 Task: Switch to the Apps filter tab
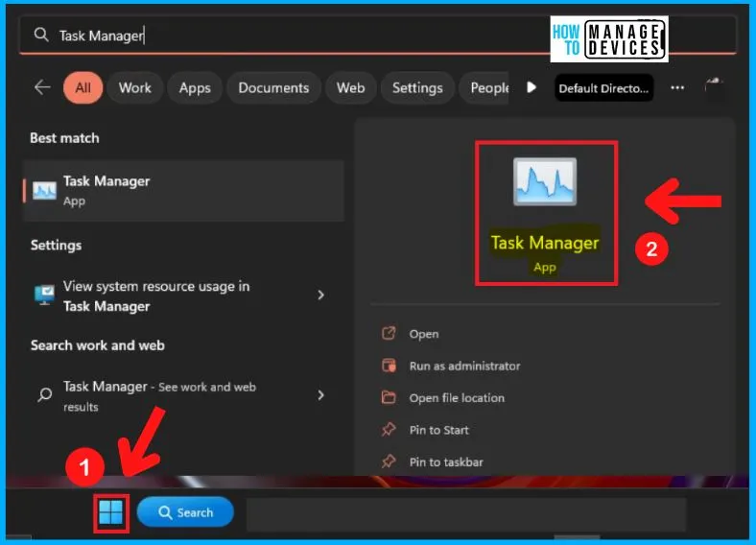[195, 87]
